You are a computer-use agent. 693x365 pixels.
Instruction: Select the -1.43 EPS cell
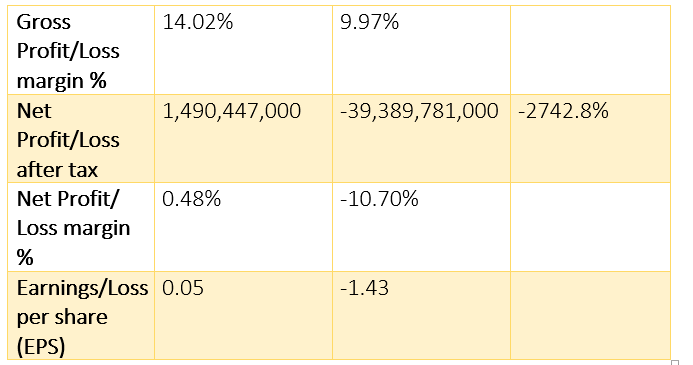click(422, 315)
